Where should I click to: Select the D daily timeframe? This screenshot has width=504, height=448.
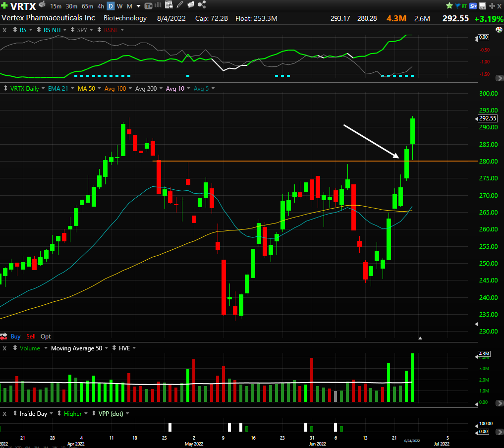[111, 6]
